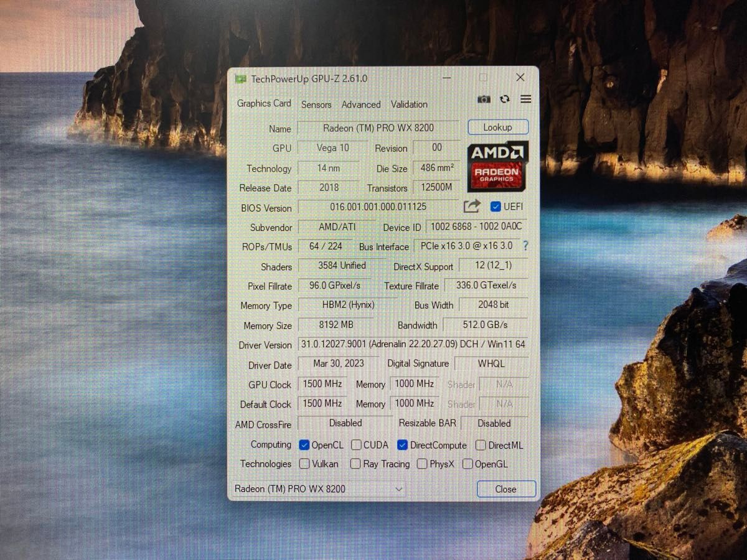Click the Bandwidth value 512.0 GB/s
The image size is (747, 560).
486,325
